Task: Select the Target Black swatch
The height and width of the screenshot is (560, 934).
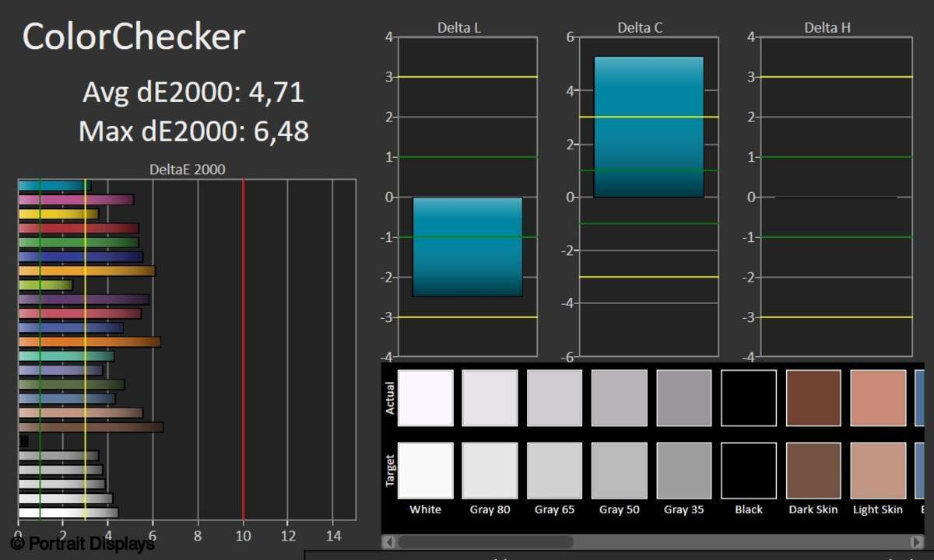Action: pos(749,471)
